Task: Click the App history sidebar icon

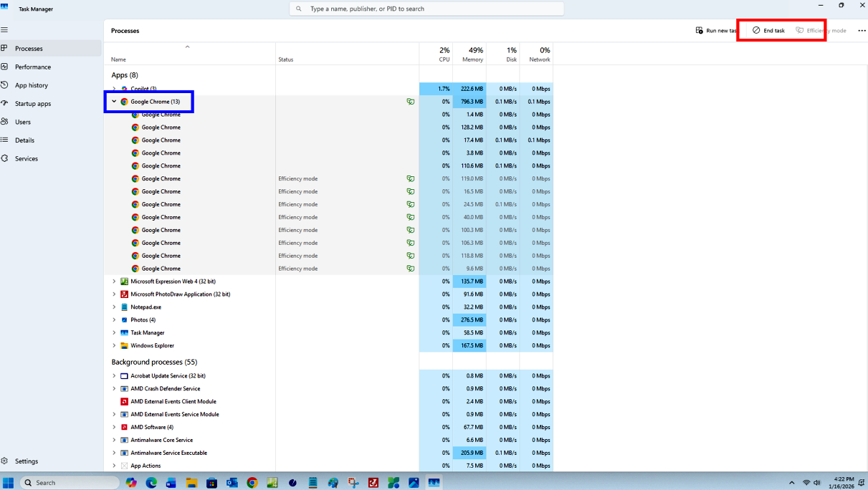Action: [5, 85]
